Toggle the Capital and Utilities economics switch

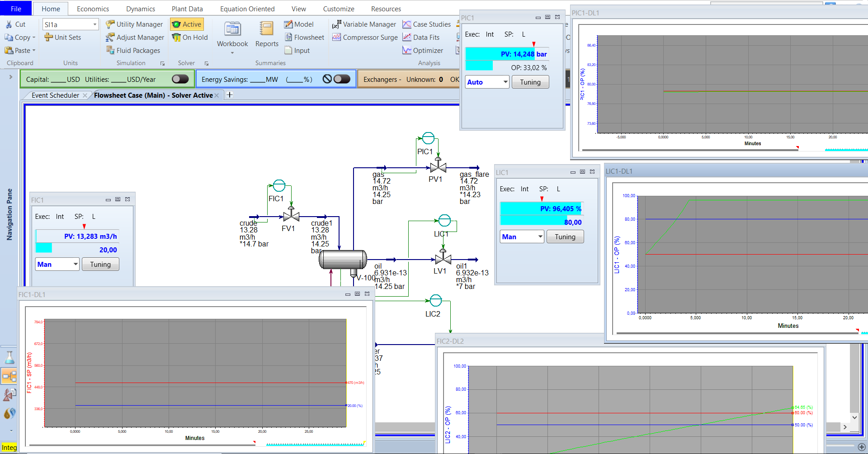180,79
